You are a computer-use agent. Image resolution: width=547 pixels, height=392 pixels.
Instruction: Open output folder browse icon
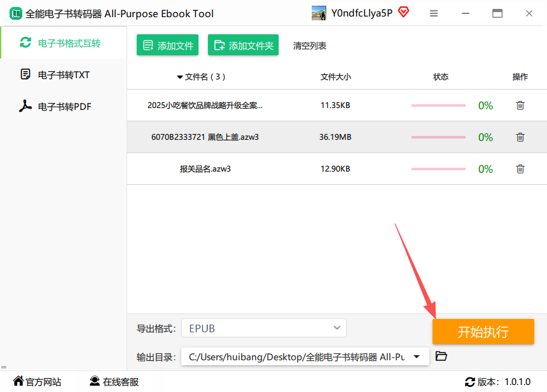[441, 356]
